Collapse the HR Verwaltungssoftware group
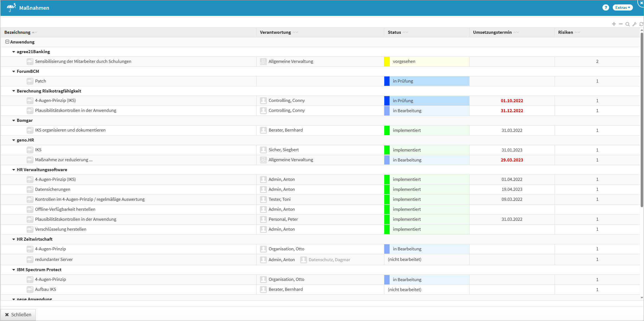Screen dimensions: 644x321 tap(14, 170)
